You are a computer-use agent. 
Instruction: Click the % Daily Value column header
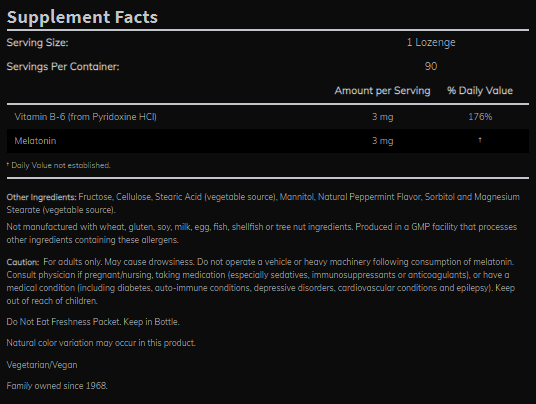(480, 91)
